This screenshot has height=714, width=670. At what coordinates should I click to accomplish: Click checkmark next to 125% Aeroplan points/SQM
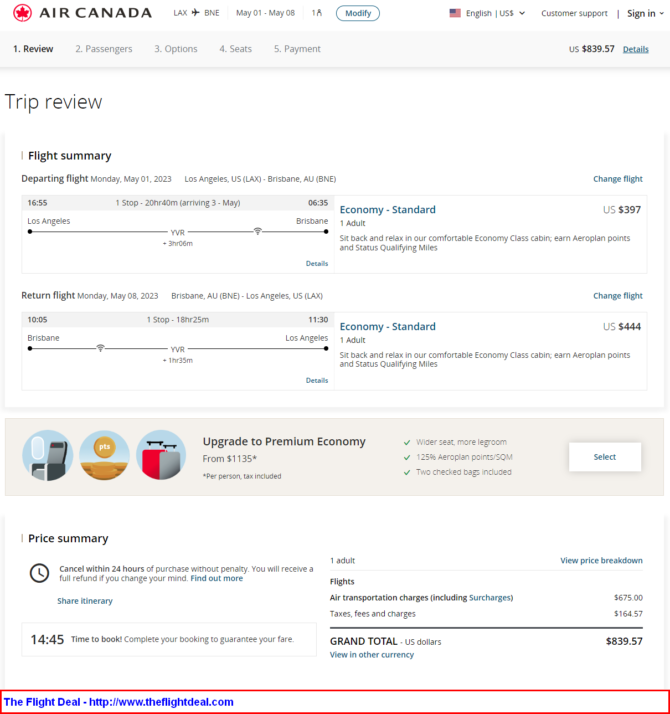[407, 457]
